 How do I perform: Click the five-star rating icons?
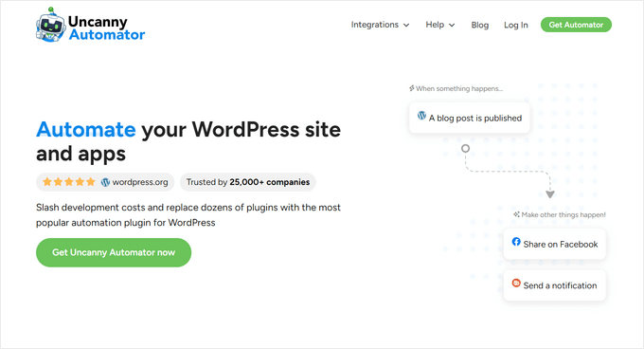pos(69,182)
